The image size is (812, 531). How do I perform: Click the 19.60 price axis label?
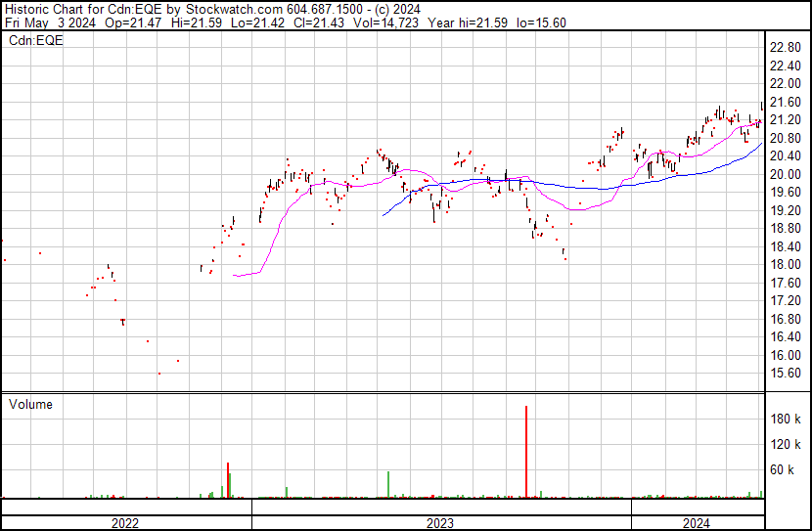click(x=785, y=192)
